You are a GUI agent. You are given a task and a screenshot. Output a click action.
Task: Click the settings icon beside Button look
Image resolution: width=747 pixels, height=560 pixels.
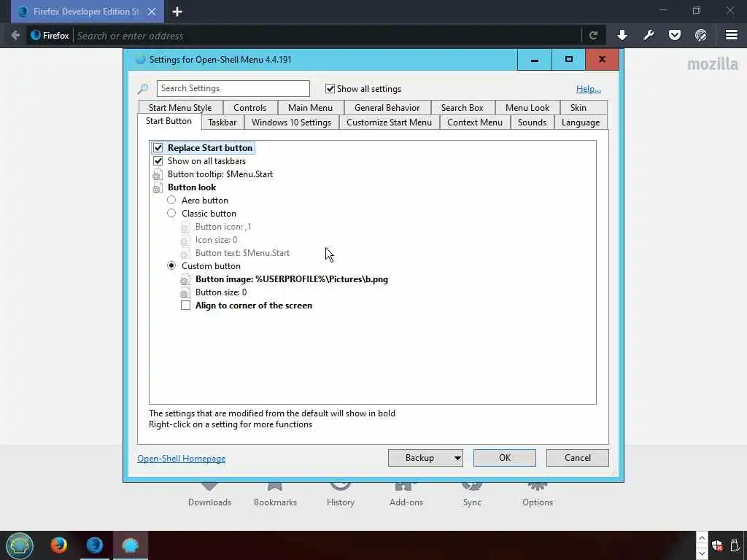point(158,187)
